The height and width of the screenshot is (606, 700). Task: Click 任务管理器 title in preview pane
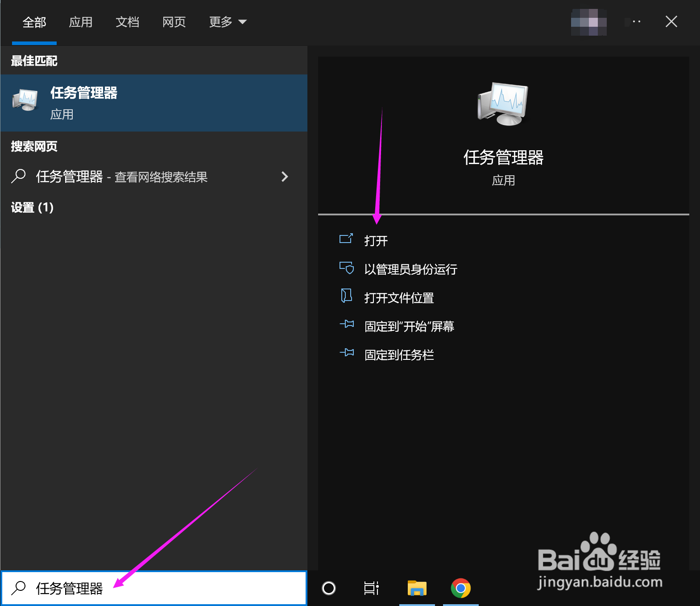(503, 157)
